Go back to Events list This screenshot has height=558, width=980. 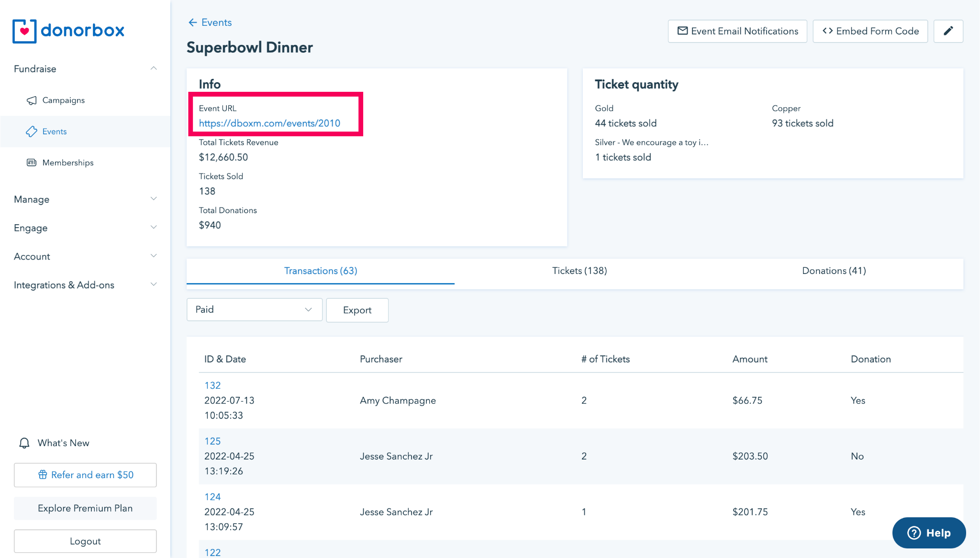pos(210,22)
